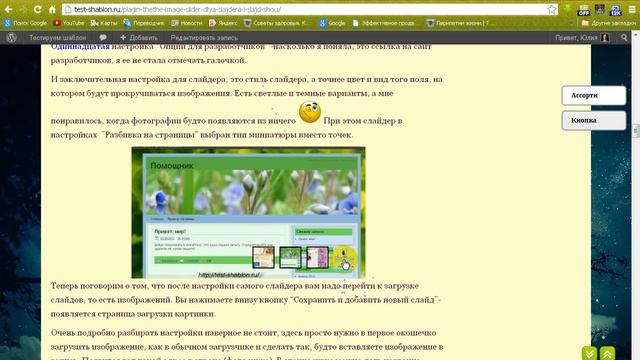Image resolution: width=640 pixels, height=360 pixels.
Task: Open the Добавить new content menu
Action: 139,38
